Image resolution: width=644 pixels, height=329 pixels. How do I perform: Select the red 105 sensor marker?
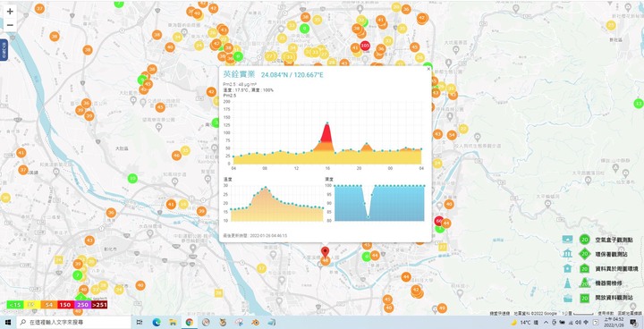coord(365,46)
